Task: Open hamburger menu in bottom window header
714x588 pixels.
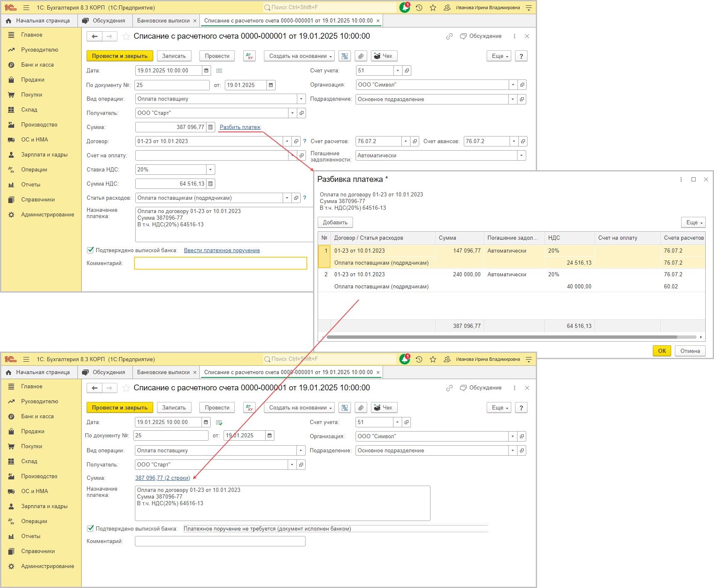Action: point(26,359)
